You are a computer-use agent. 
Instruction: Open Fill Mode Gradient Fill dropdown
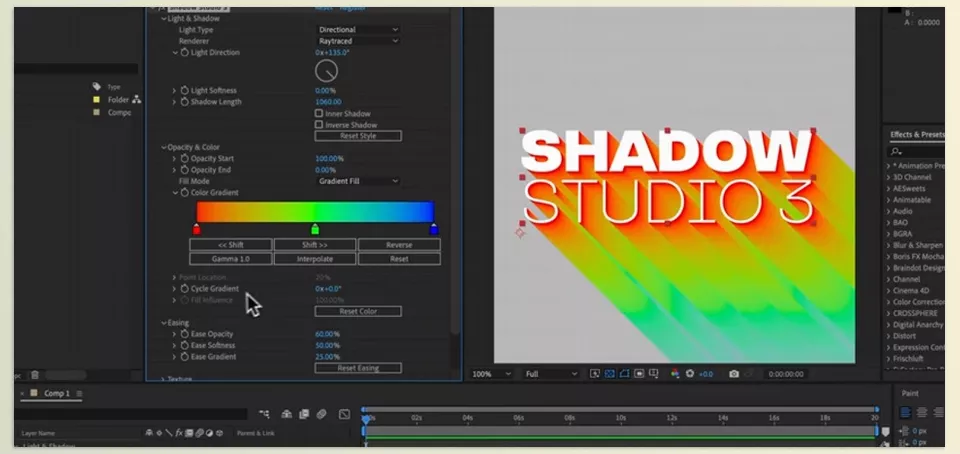pos(358,181)
